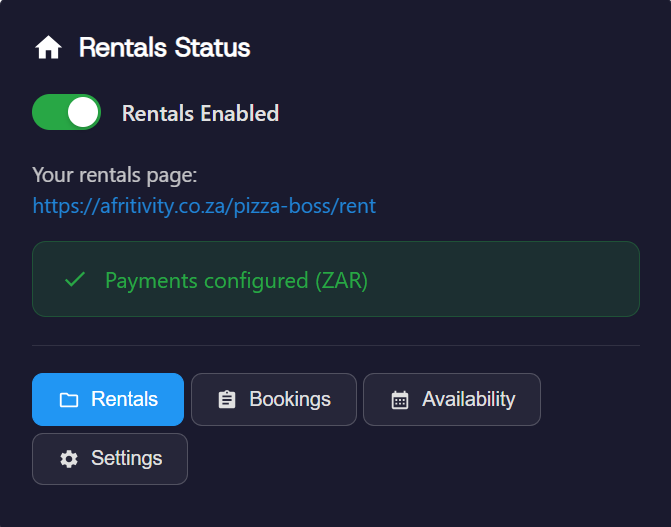This screenshot has height=527, width=671.
Task: Disable the Rentals Enabled switch
Action: coord(66,113)
